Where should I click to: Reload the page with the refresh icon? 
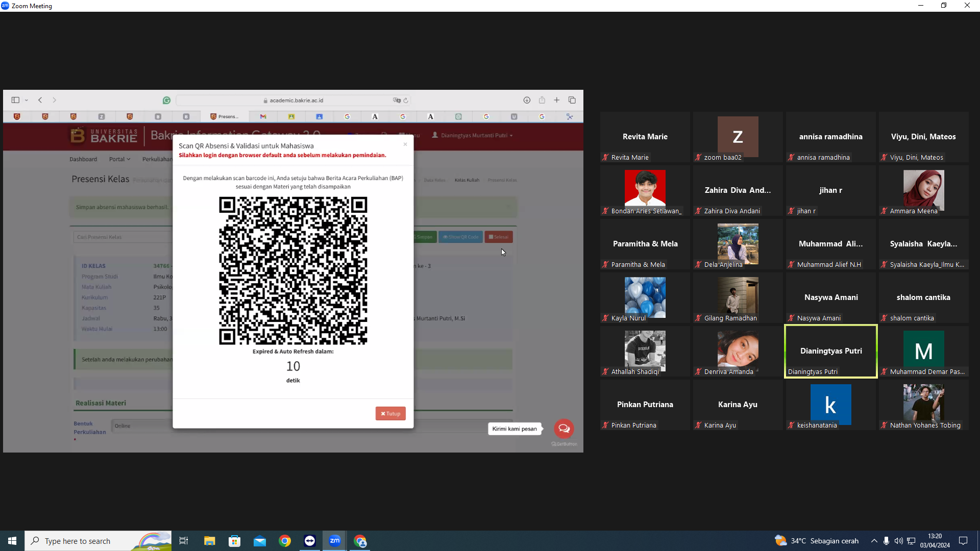406,101
